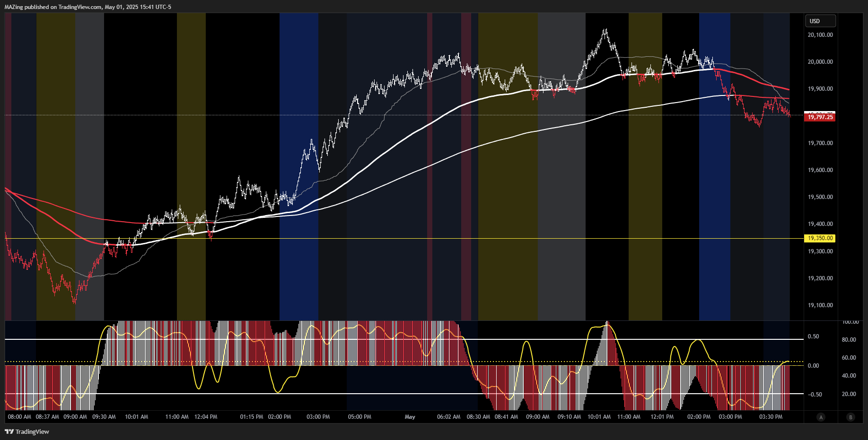Click the 08:00 AM time axis label
868x440 pixels.
click(19, 417)
